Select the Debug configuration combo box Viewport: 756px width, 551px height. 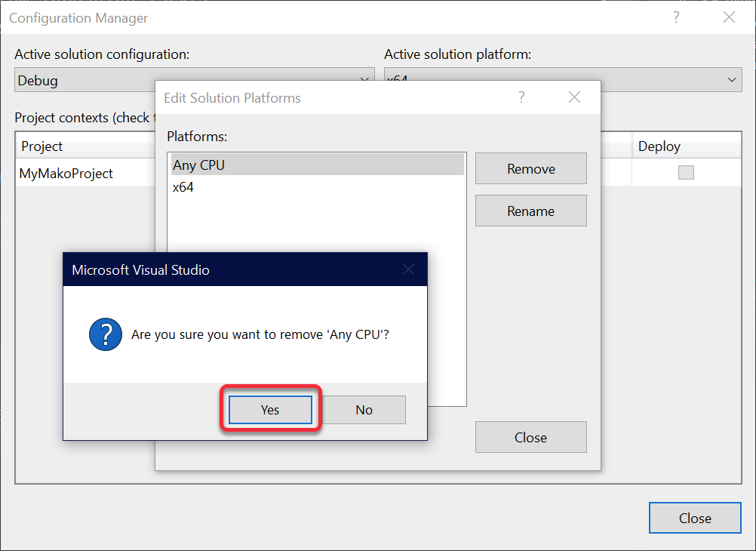pyautogui.click(x=83, y=81)
